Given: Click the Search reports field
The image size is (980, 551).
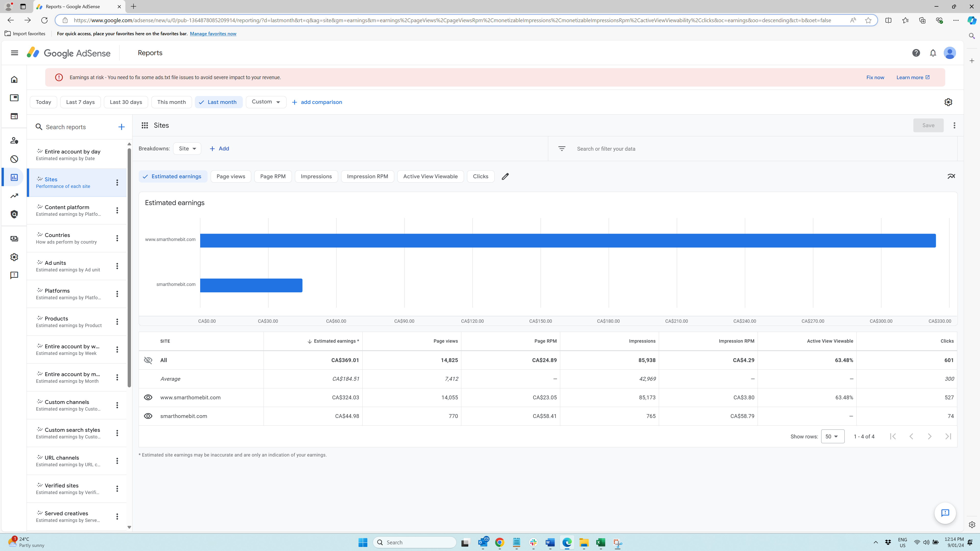Looking at the screenshot, I should 76,127.
